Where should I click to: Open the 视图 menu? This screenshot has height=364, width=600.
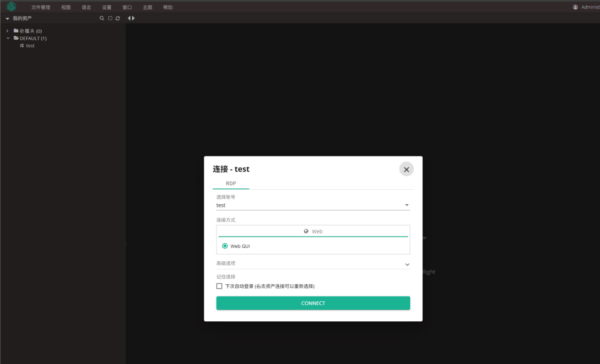[66, 7]
